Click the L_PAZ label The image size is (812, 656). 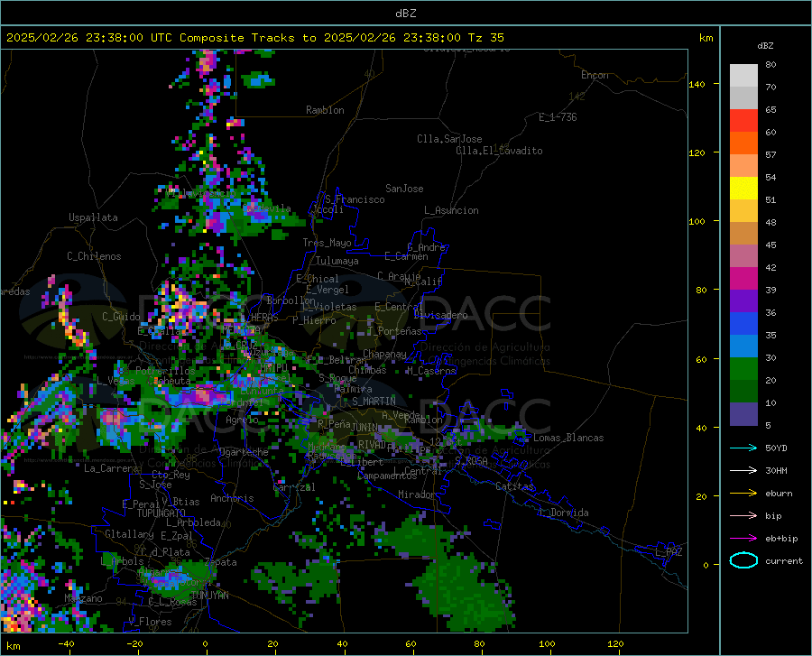[669, 552]
